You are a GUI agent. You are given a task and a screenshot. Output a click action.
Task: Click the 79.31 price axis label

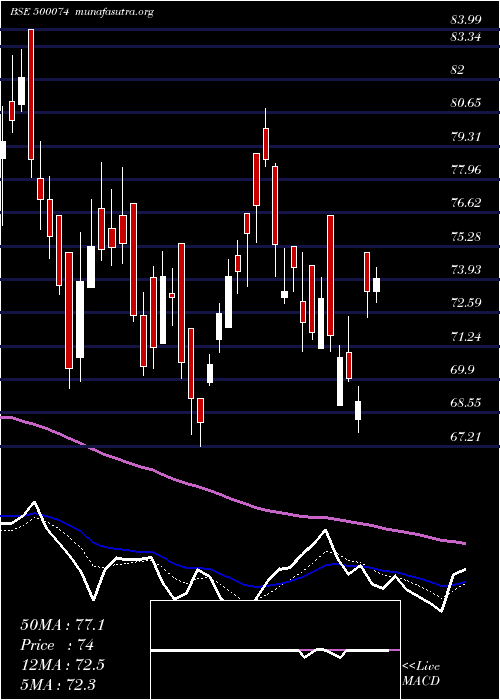(x=466, y=137)
